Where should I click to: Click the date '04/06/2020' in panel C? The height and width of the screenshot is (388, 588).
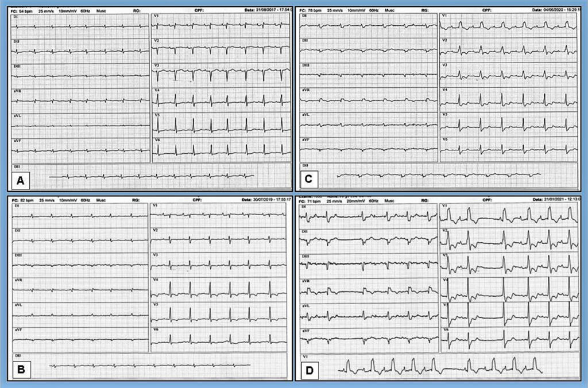[554, 10]
